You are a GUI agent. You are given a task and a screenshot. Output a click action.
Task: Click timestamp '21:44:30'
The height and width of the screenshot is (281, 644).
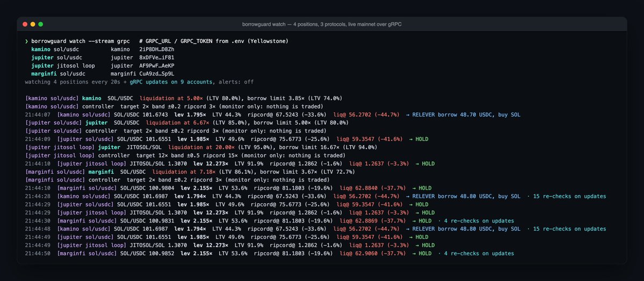[38, 221]
